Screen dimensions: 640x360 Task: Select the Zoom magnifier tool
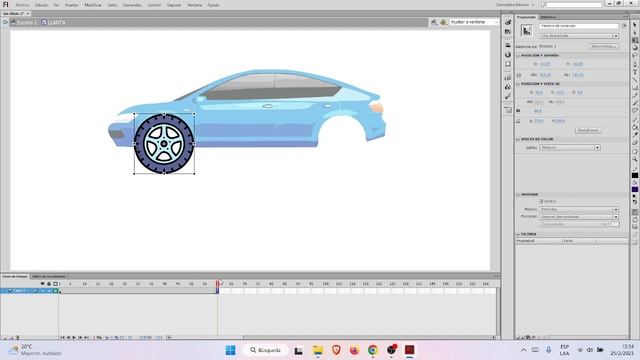[635, 160]
